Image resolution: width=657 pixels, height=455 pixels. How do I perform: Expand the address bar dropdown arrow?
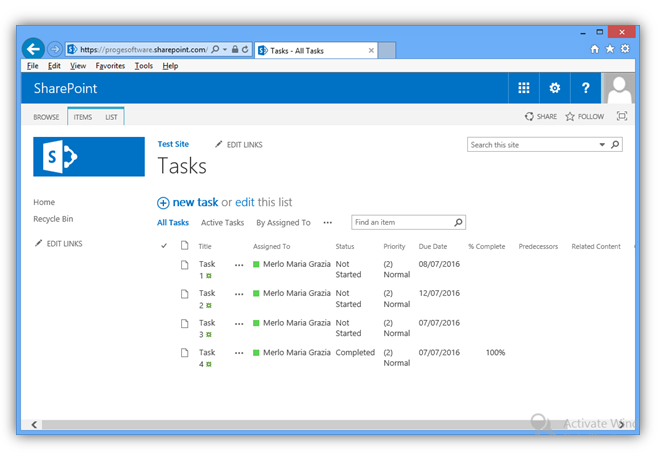pyautogui.click(x=225, y=49)
